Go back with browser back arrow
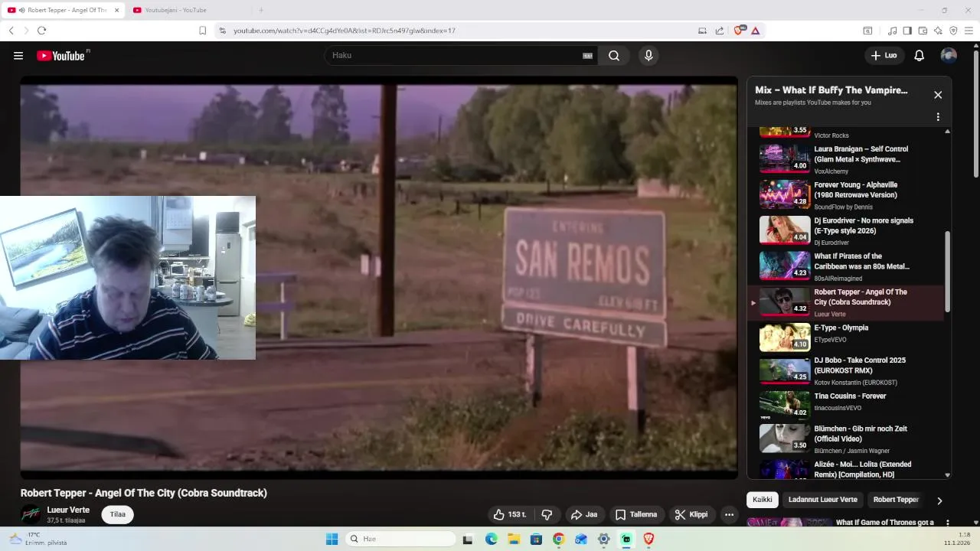 click(11, 31)
